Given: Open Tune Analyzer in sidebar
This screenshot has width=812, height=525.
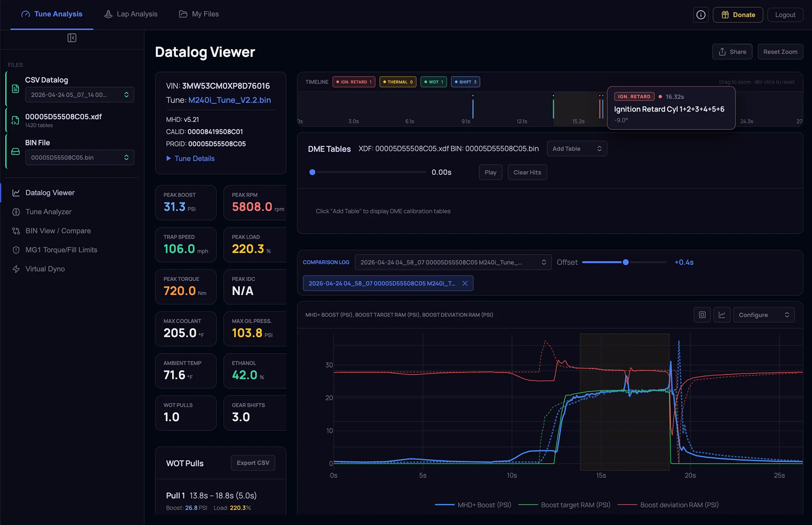Looking at the screenshot, I should click(48, 212).
